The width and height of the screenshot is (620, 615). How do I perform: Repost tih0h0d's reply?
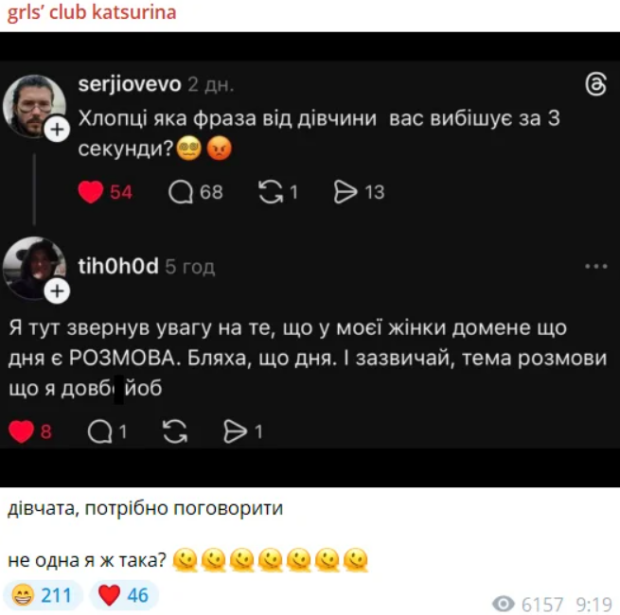coord(175,431)
